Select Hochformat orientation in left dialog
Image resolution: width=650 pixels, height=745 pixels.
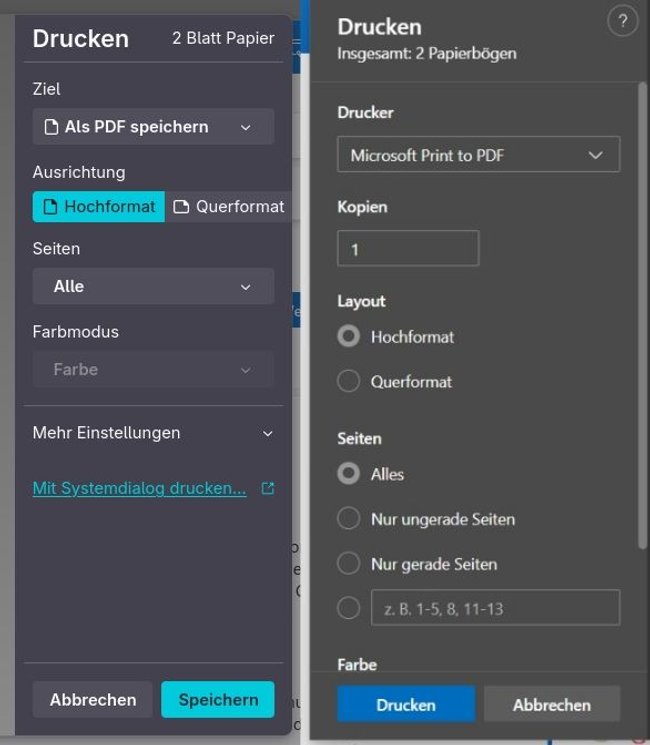[99, 207]
